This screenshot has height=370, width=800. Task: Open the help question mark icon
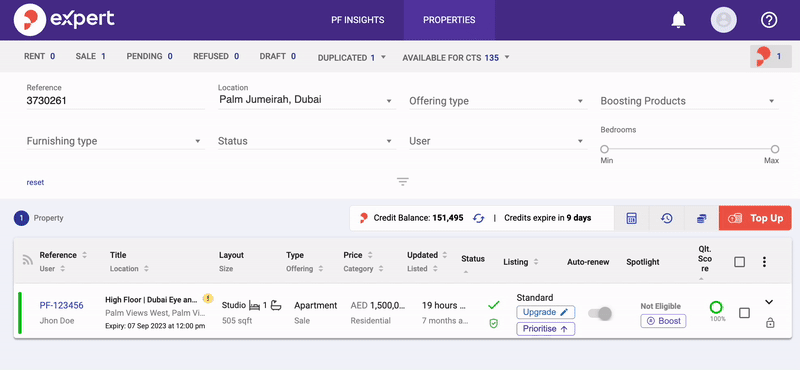pyautogui.click(x=769, y=20)
